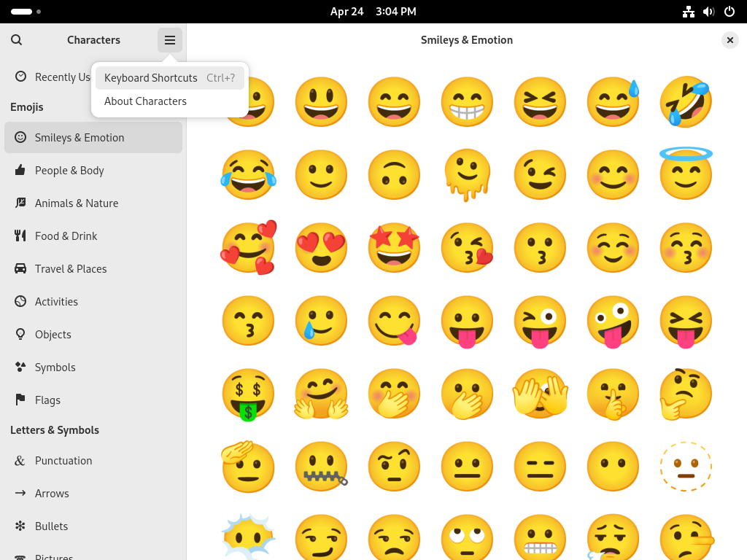Choose the money-mouth face emoji
This screenshot has width=747, height=560.
(x=248, y=394)
